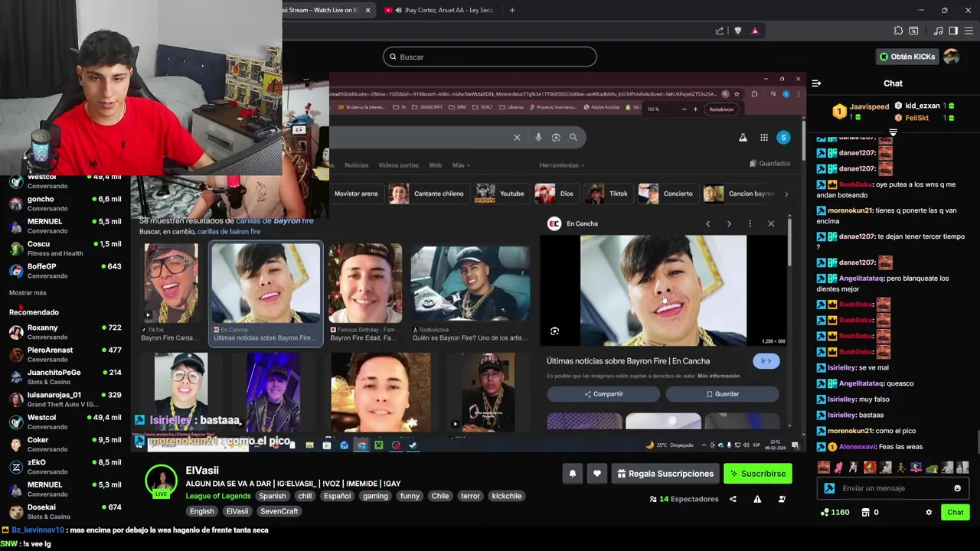This screenshot has height=551, width=980.
Task: Select the Spanish tag
Action: pyautogui.click(x=272, y=496)
